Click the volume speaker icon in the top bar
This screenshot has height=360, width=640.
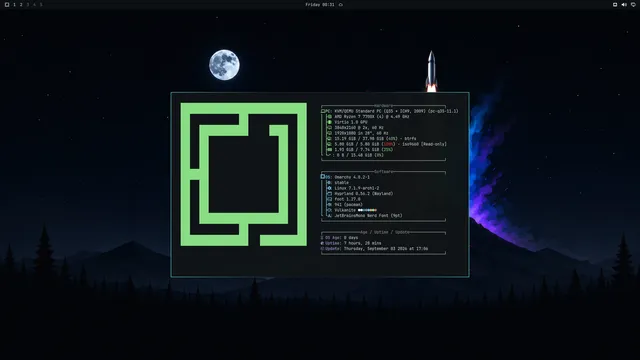click(624, 4)
